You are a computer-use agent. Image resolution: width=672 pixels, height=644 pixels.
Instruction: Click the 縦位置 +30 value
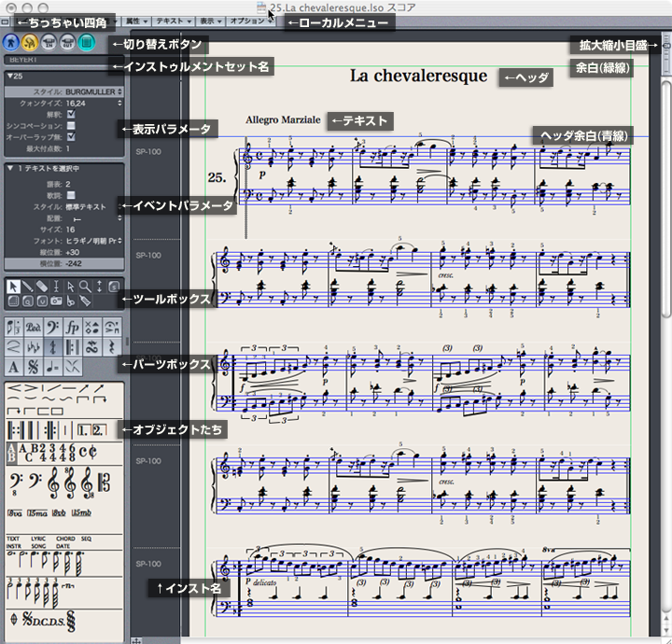(73, 252)
